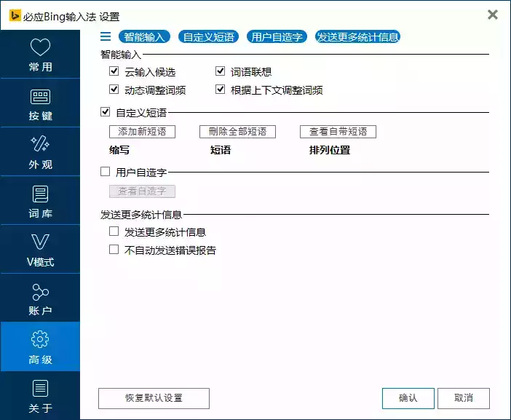Click the greyed 查看自造字 button

click(x=142, y=191)
